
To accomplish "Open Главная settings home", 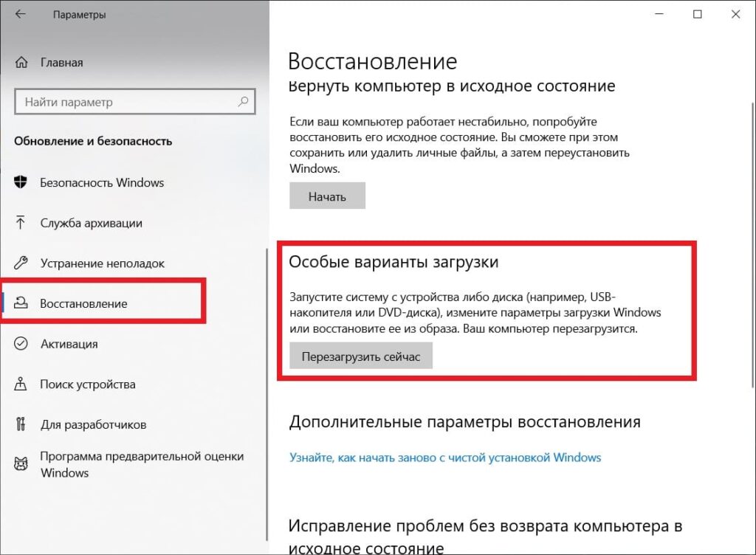I will (62, 62).
